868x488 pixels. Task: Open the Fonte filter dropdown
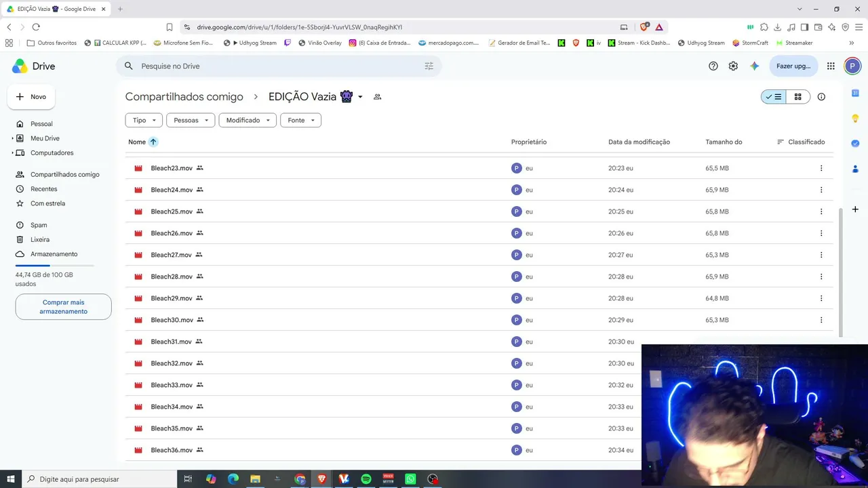point(300,120)
